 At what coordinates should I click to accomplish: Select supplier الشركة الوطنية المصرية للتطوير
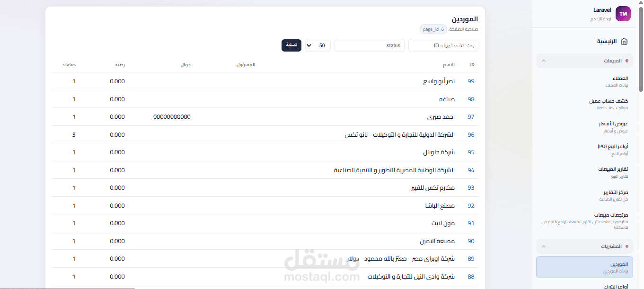394,170
